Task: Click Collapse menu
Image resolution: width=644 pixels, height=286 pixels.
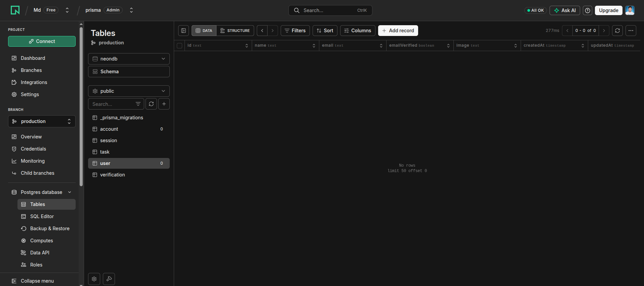Action: [37, 281]
